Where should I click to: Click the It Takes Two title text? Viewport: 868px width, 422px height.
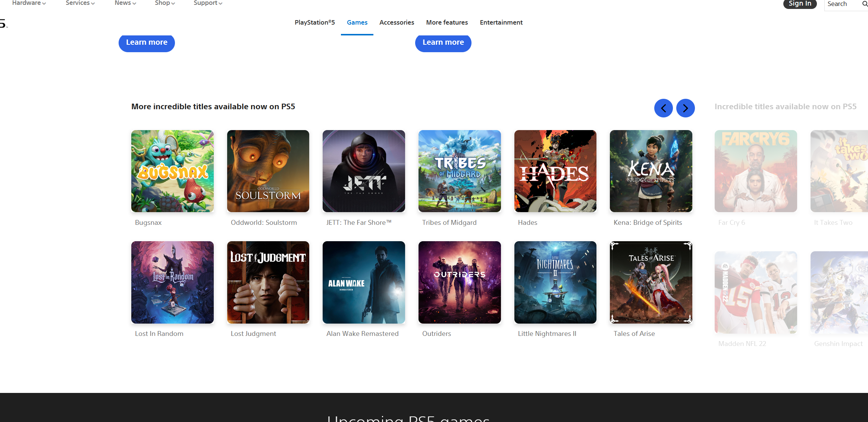coord(833,223)
